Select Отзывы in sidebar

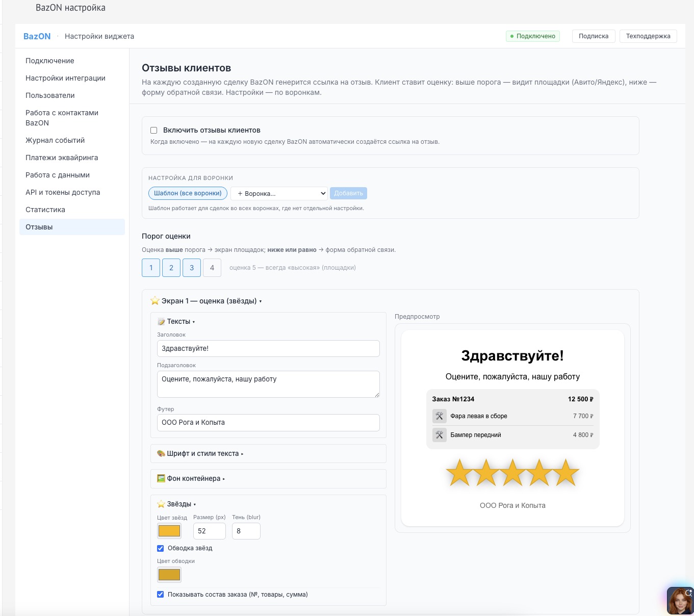[x=72, y=227]
